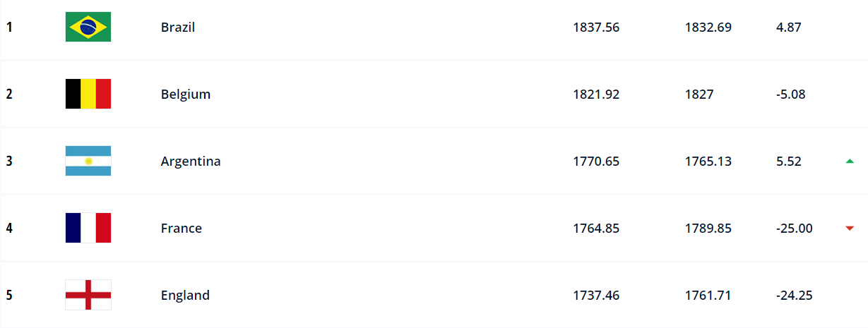Viewport: 868px width, 328px height.
Task: Click Argentina's green up arrow indicator
Action: [x=850, y=162]
